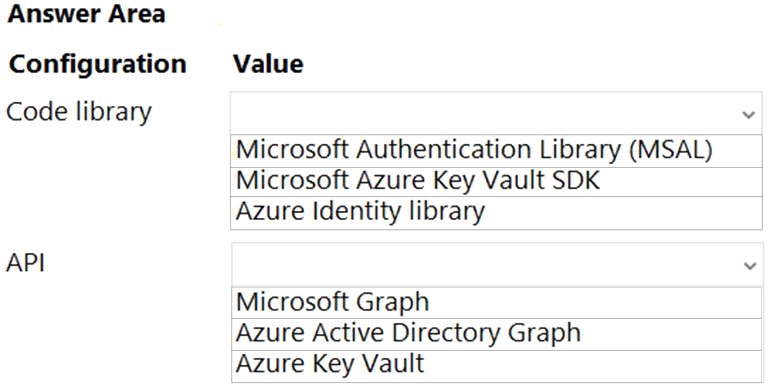Click the Answer Area heading
This screenshot has width=770, height=389.
point(87,14)
